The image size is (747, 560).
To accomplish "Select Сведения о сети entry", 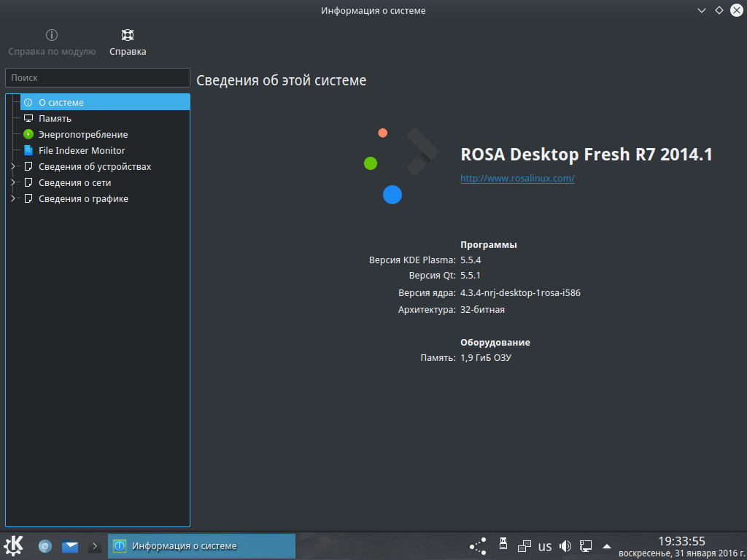I will click(x=75, y=183).
